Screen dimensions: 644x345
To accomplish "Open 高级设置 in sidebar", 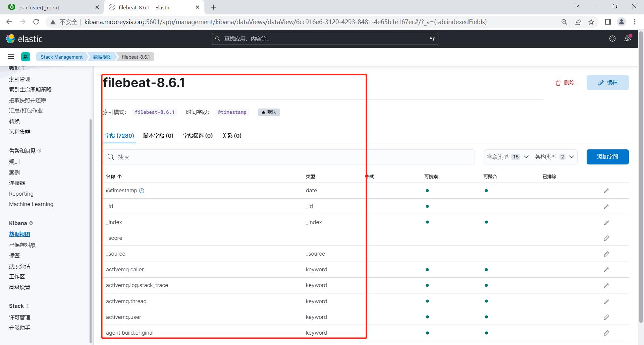I will click(20, 287).
